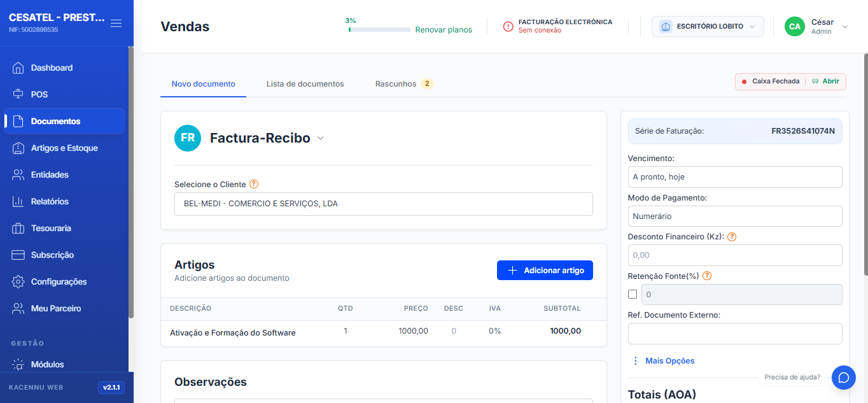Viewport: 868px width, 403px height.
Task: Click the Tesouraria briefcase icon
Action: [18, 228]
